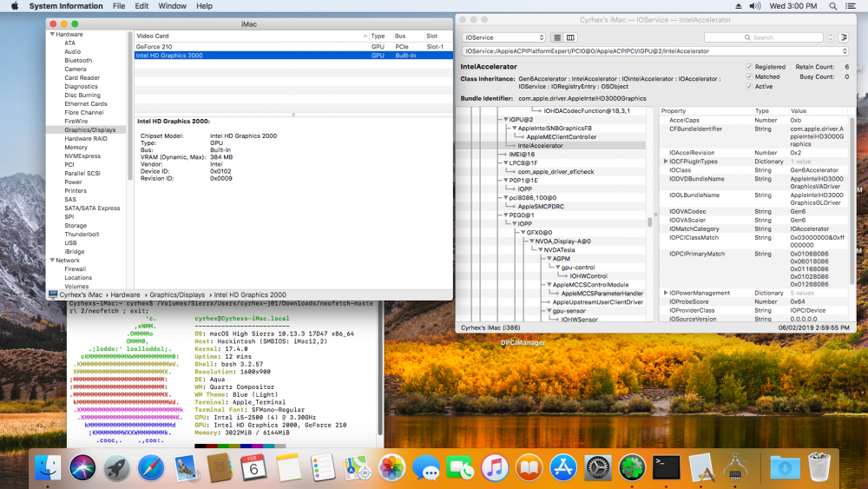Open the IOService path popup menu
This screenshot has width=868, height=489.
655,51
